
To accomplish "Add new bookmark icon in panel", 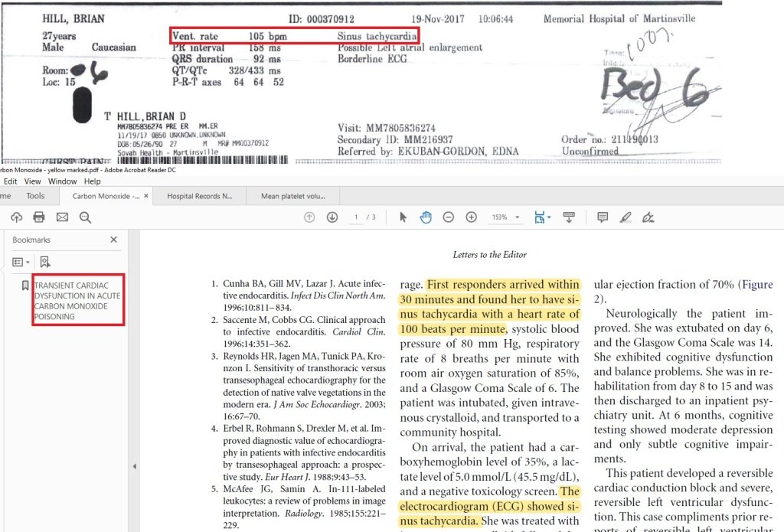I will coord(45,262).
